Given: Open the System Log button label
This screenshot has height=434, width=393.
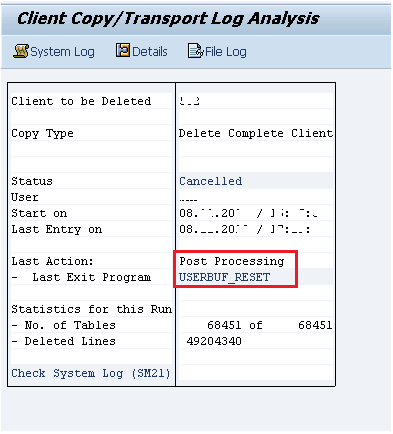Looking at the screenshot, I should [x=62, y=52].
